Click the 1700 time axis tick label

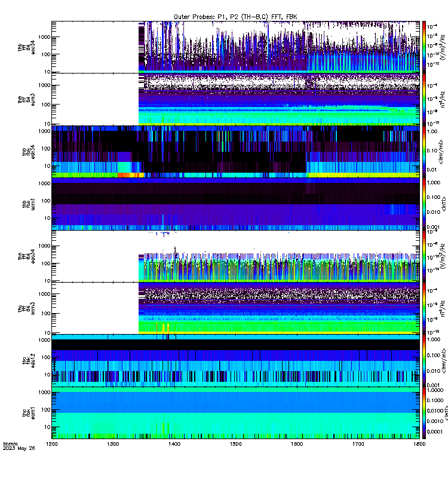pyautogui.click(x=358, y=444)
